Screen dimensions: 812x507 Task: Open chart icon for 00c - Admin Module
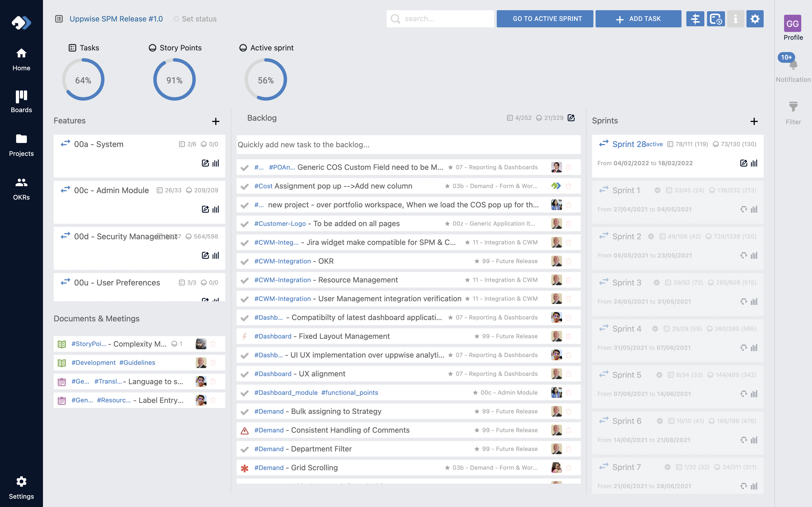[x=216, y=209]
